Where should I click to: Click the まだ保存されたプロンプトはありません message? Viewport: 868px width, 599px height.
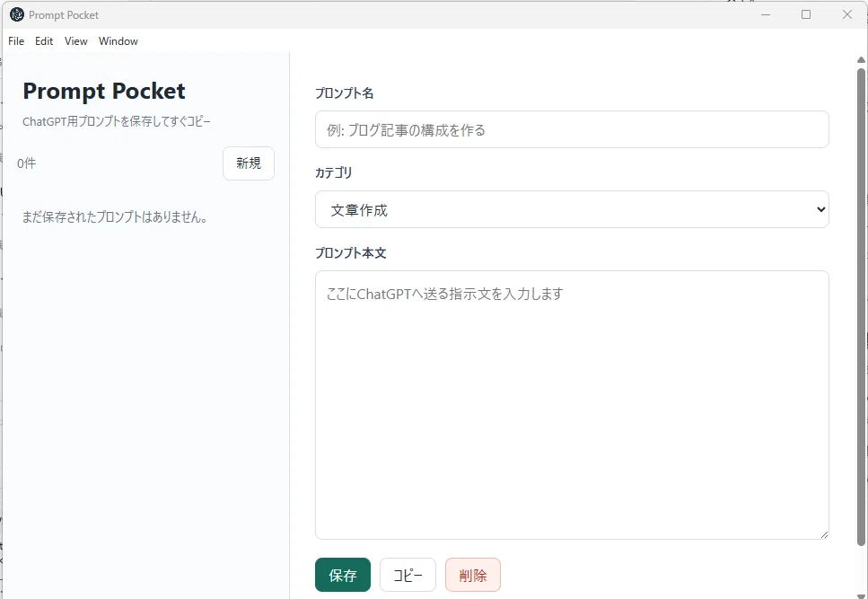coord(115,217)
